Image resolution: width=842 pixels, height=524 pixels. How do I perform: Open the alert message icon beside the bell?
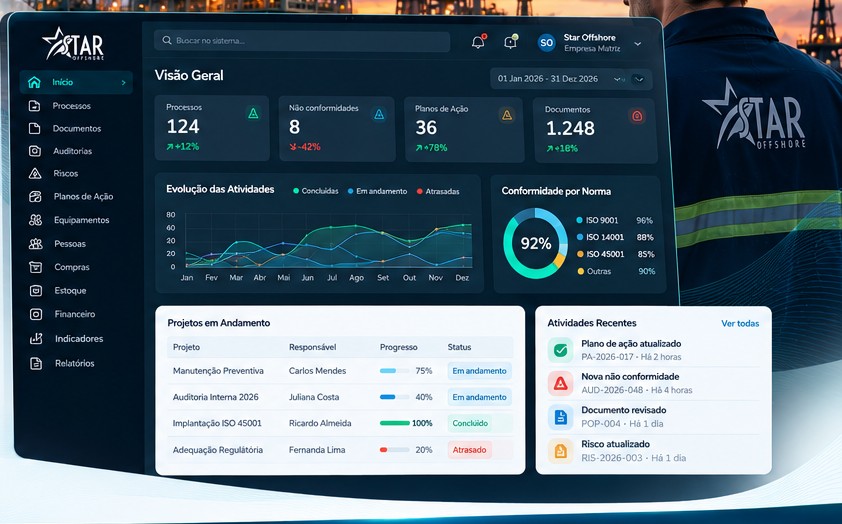510,42
